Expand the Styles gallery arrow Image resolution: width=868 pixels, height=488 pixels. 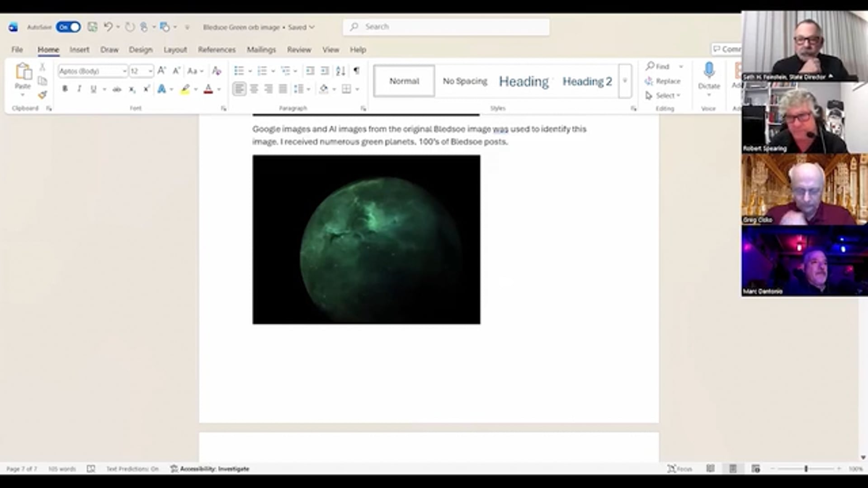click(625, 81)
